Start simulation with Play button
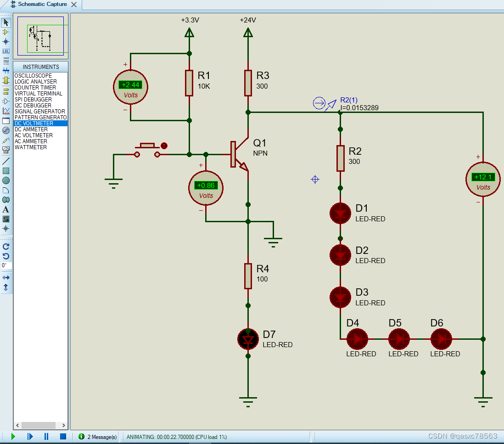Viewport: 504px width, 444px height. tap(13, 436)
